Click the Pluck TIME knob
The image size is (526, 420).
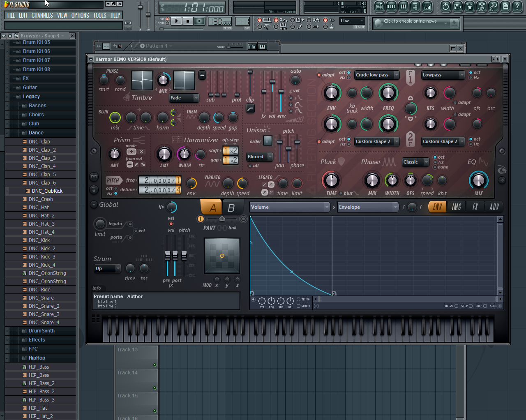[x=331, y=180]
